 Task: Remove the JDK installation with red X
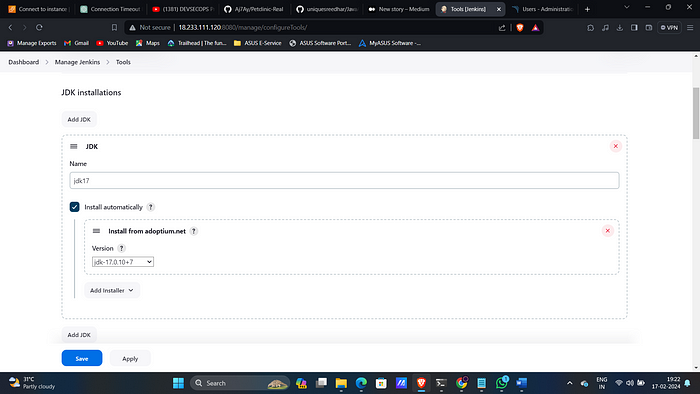pos(616,146)
